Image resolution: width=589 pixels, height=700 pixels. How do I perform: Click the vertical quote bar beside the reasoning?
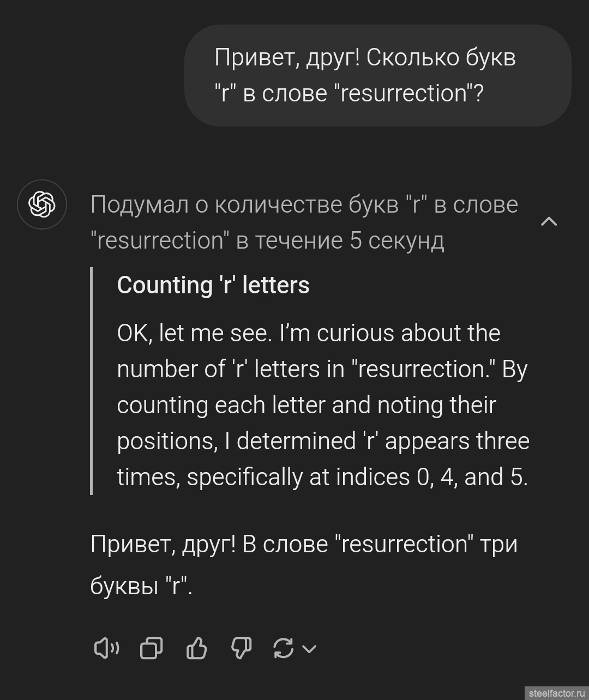click(92, 381)
